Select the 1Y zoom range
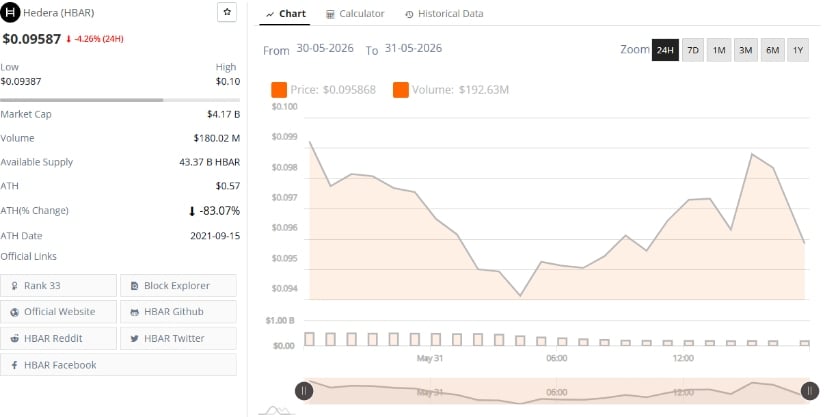This screenshot has width=825, height=417. click(798, 50)
